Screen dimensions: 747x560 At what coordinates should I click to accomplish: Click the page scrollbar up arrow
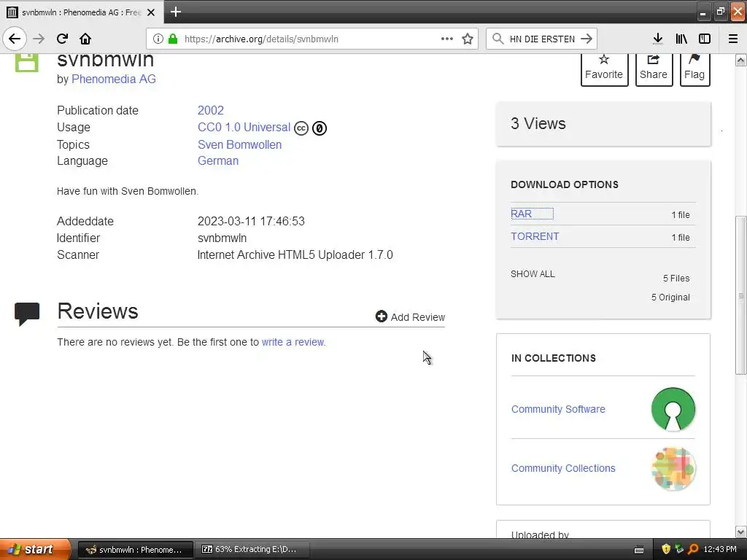[740, 61]
